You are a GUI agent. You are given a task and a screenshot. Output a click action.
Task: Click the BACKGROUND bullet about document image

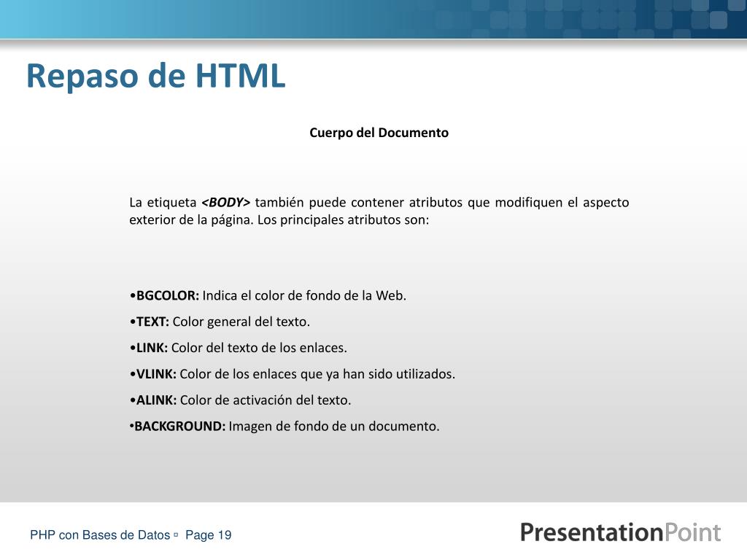pyautogui.click(x=285, y=426)
